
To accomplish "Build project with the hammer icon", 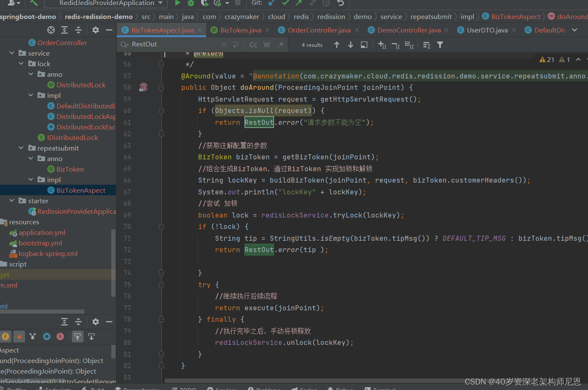I will click(x=34, y=3).
